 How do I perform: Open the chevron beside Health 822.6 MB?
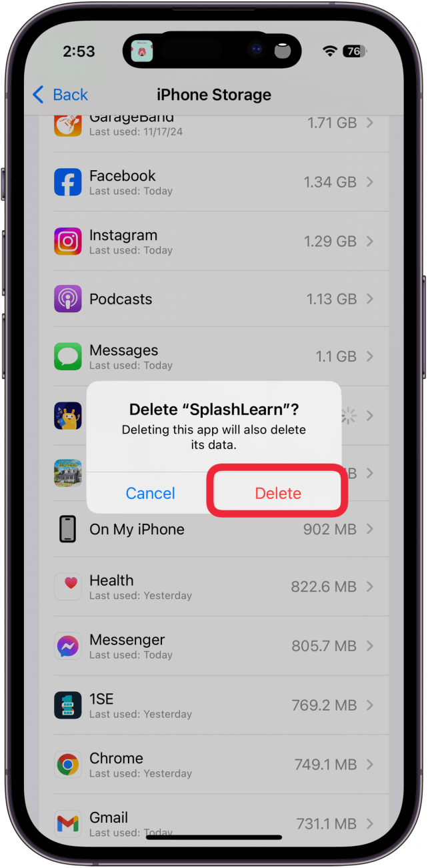(370, 587)
